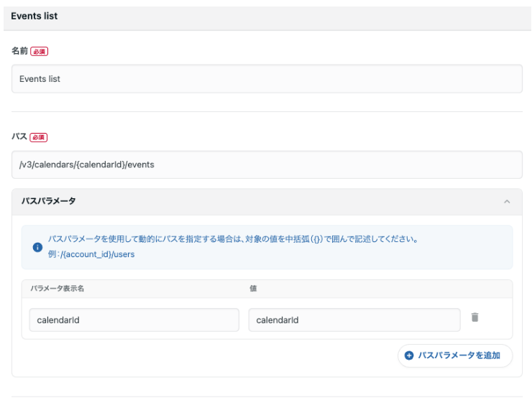Image resolution: width=532 pixels, height=403 pixels.
Task: Click the 値 column header
Action: pos(253,288)
